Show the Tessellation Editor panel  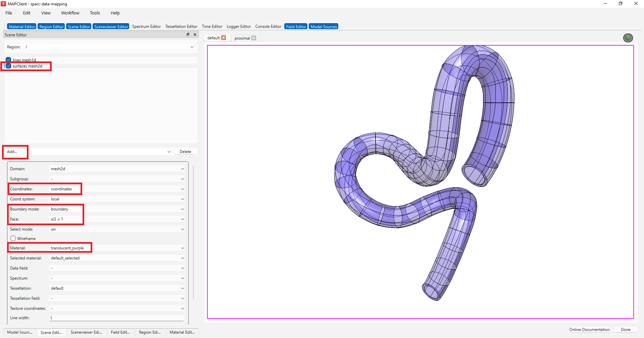pyautogui.click(x=181, y=27)
